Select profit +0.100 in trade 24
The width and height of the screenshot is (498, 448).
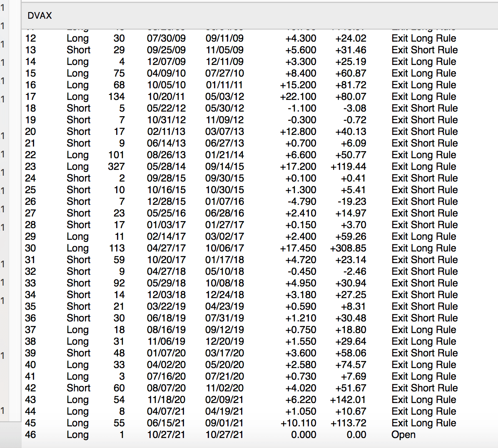click(x=301, y=178)
